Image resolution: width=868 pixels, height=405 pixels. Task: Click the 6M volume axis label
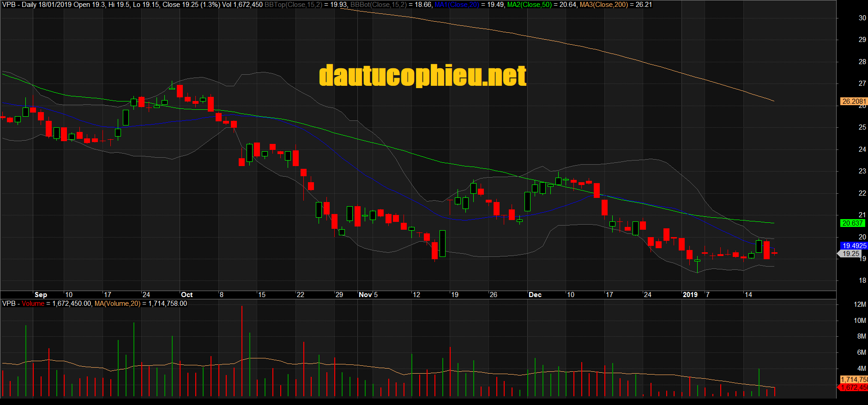pyautogui.click(x=862, y=352)
